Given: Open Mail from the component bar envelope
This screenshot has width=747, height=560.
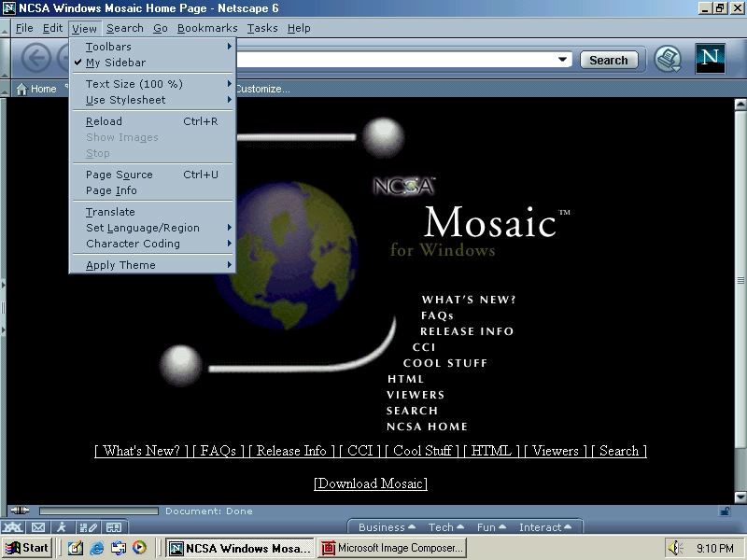Looking at the screenshot, I should click(39, 527).
